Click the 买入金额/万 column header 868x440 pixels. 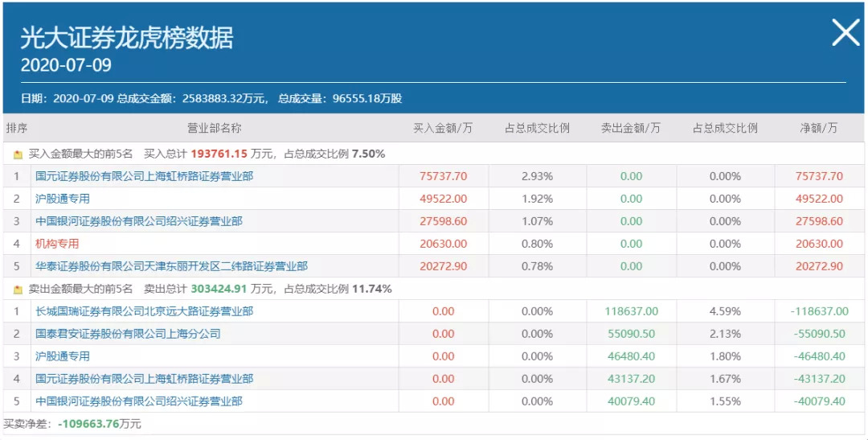point(443,128)
